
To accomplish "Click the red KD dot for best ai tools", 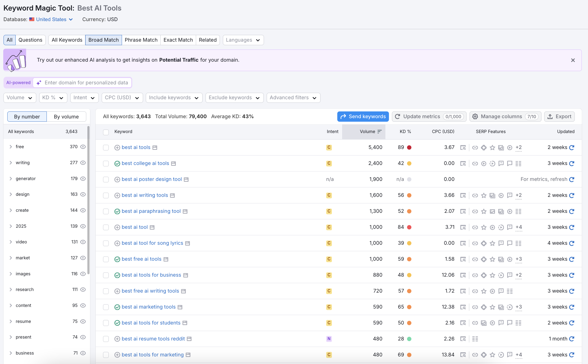I will [409, 148].
